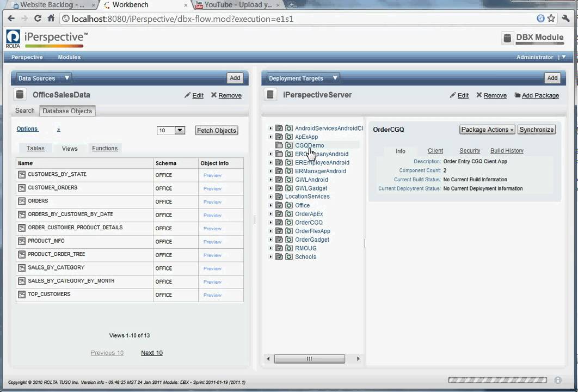The width and height of the screenshot is (578, 392).
Task: Open the Modules menu
Action: coord(69,57)
